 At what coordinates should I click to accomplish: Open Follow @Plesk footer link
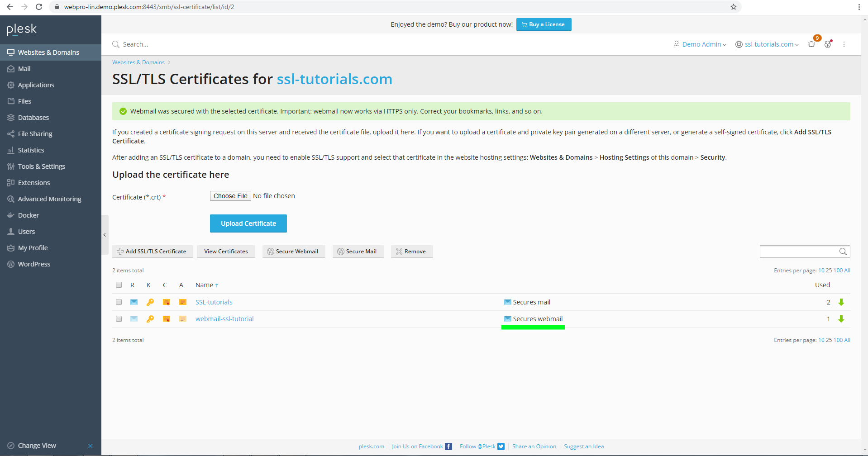pos(482,446)
